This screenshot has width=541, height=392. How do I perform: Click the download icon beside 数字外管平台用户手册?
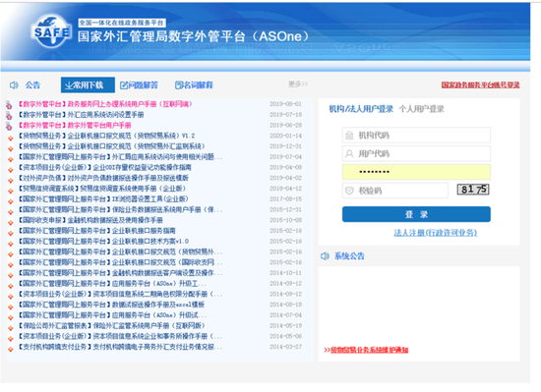point(9,126)
